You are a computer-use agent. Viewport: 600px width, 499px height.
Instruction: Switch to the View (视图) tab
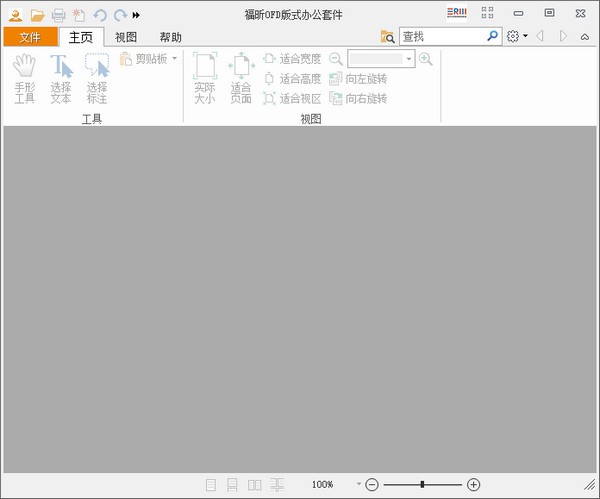pyautogui.click(x=126, y=37)
